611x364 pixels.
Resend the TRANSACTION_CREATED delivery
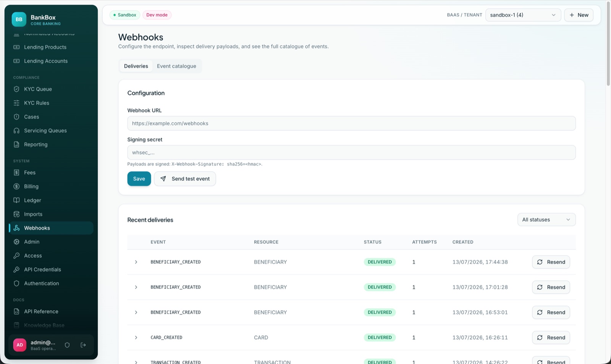pyautogui.click(x=551, y=360)
